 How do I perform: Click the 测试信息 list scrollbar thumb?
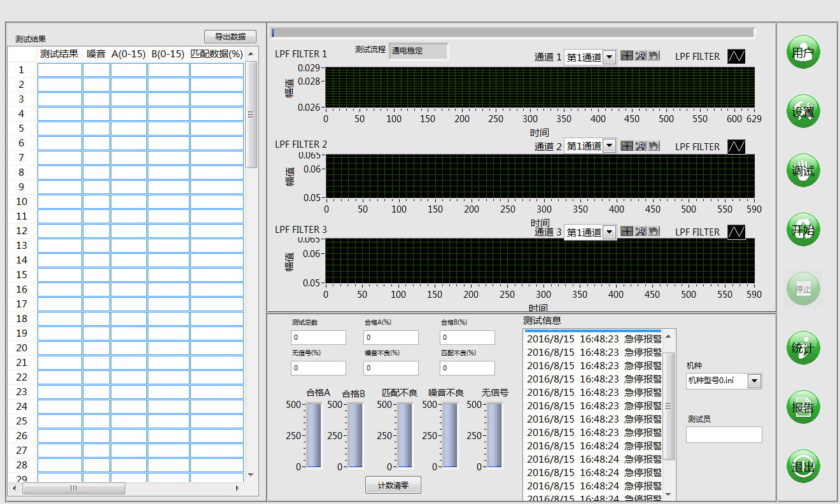pyautogui.click(x=669, y=405)
